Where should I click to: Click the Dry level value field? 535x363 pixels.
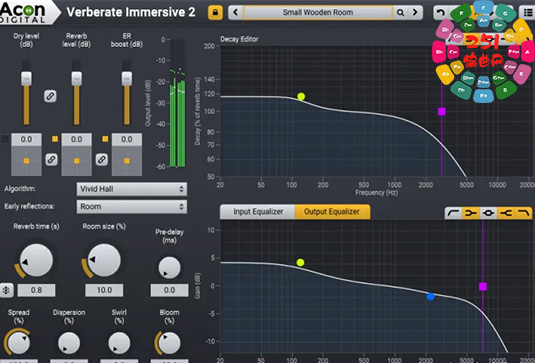point(26,140)
